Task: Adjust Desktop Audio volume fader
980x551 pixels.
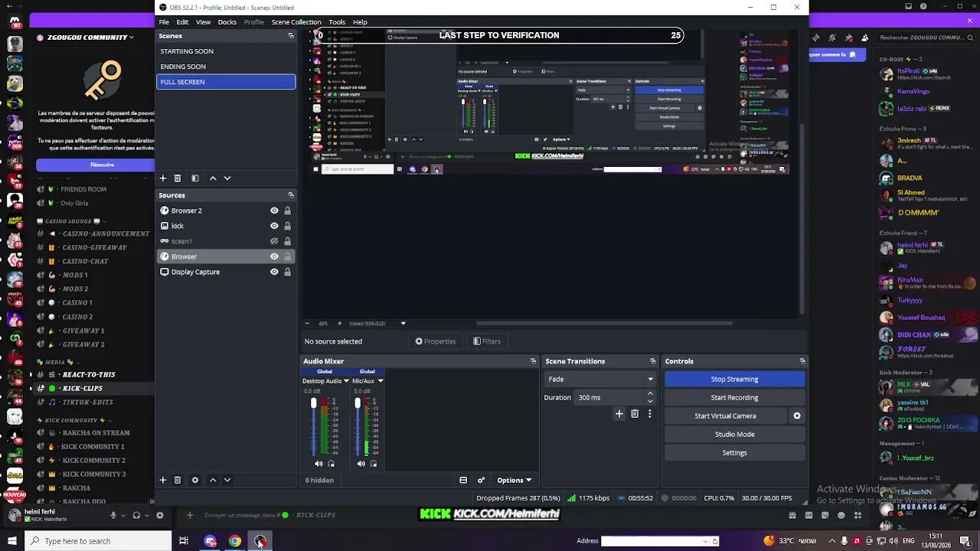Action: [x=313, y=403]
